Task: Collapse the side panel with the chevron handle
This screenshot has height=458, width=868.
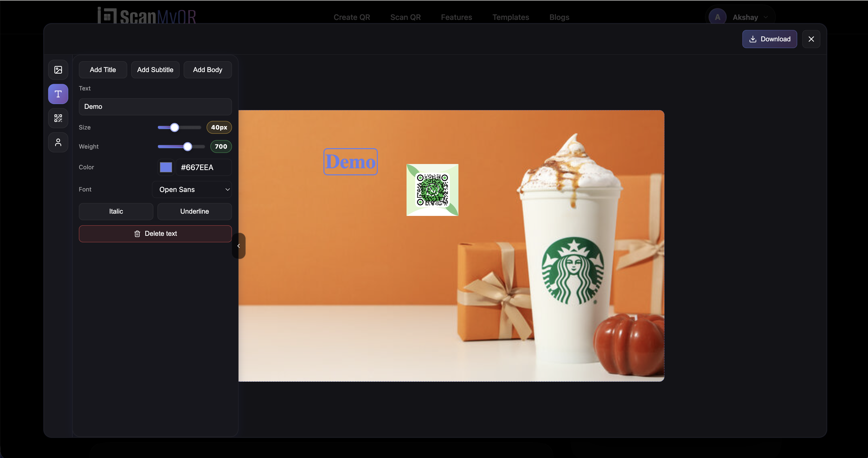Action: (x=239, y=246)
